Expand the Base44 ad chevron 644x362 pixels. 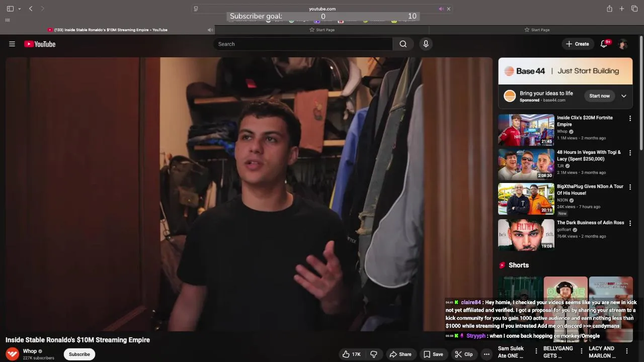pyautogui.click(x=624, y=96)
